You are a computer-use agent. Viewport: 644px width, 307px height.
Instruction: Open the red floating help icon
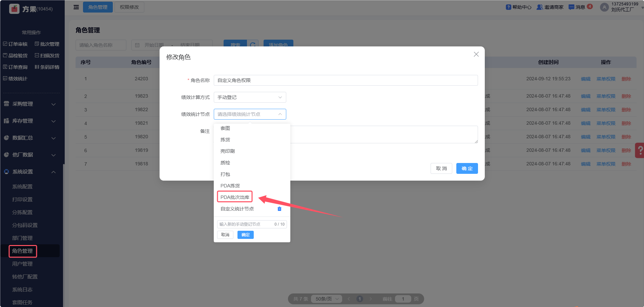point(640,150)
